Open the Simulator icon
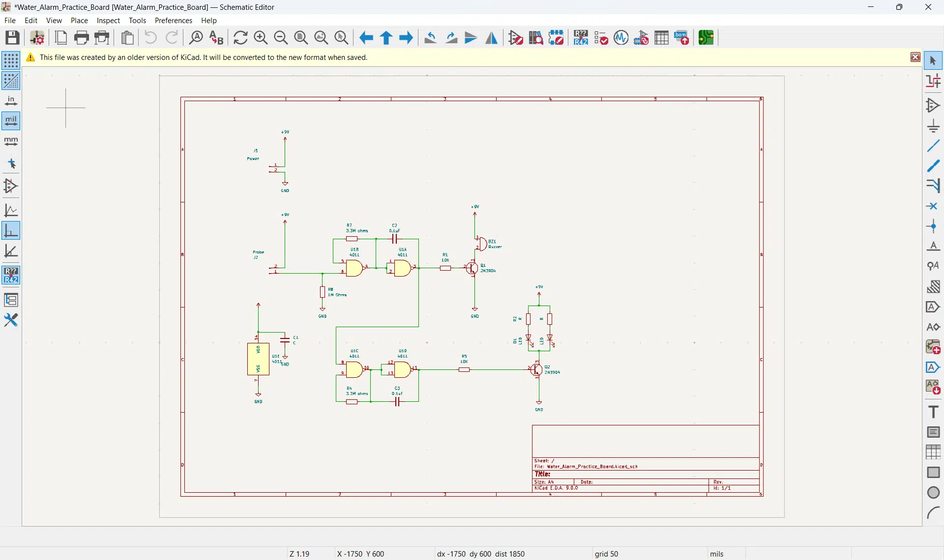Viewport: 944px width, 560px height. tap(621, 38)
